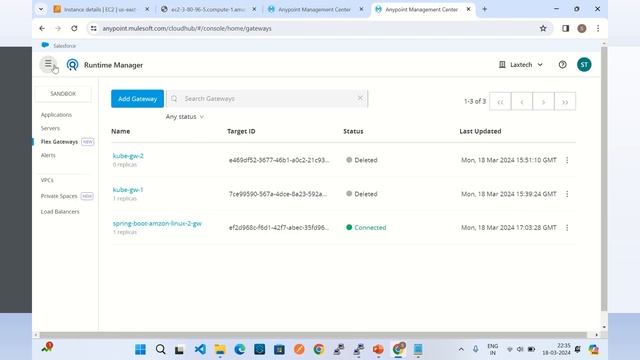Bookmark this page with the star
This screenshot has height=360, width=640.
pyautogui.click(x=543, y=28)
